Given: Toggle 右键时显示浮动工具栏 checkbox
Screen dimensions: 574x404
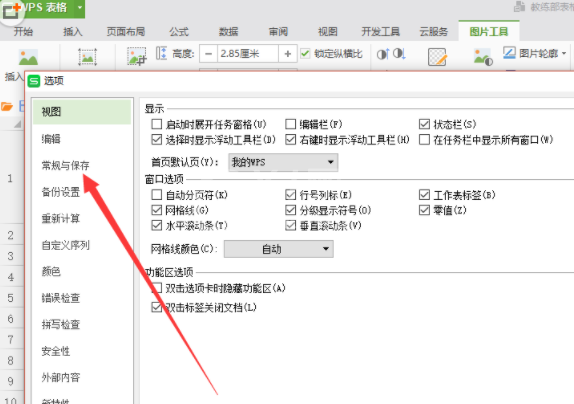Looking at the screenshot, I should [290, 139].
